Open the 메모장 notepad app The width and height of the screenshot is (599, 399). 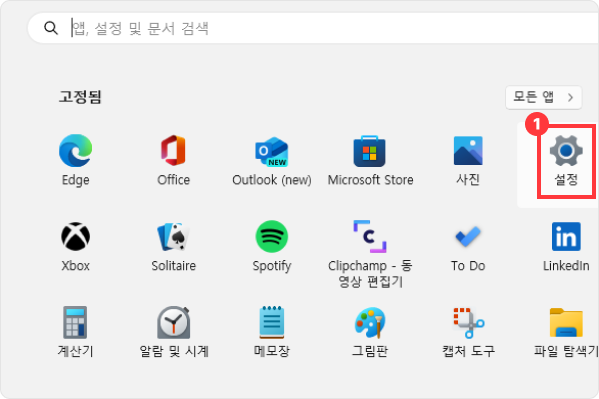tap(272, 332)
